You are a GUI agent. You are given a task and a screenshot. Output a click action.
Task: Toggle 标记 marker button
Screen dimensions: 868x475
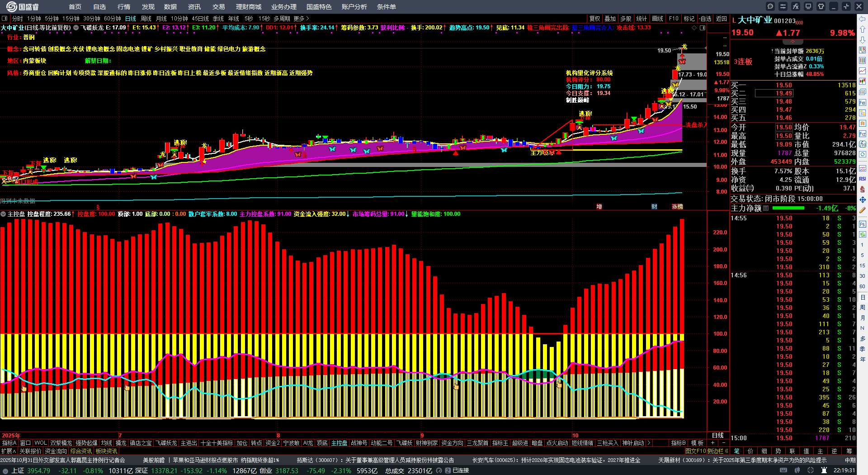click(689, 19)
